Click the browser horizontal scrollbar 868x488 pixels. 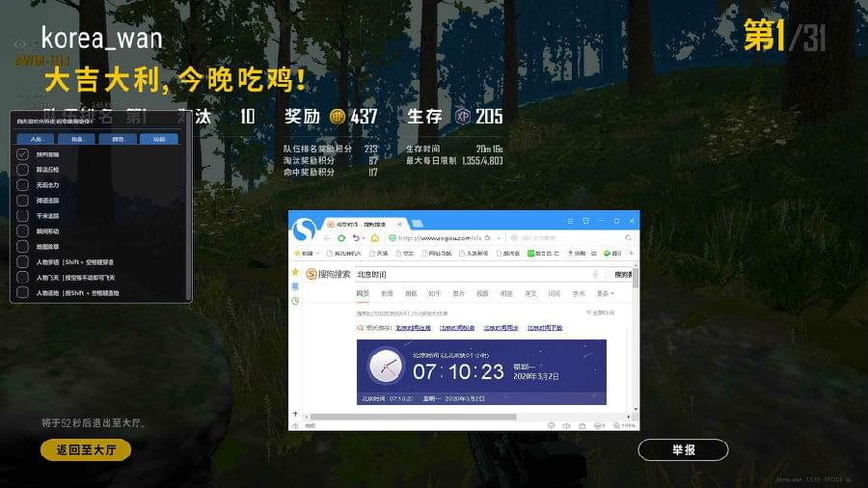coord(413,417)
